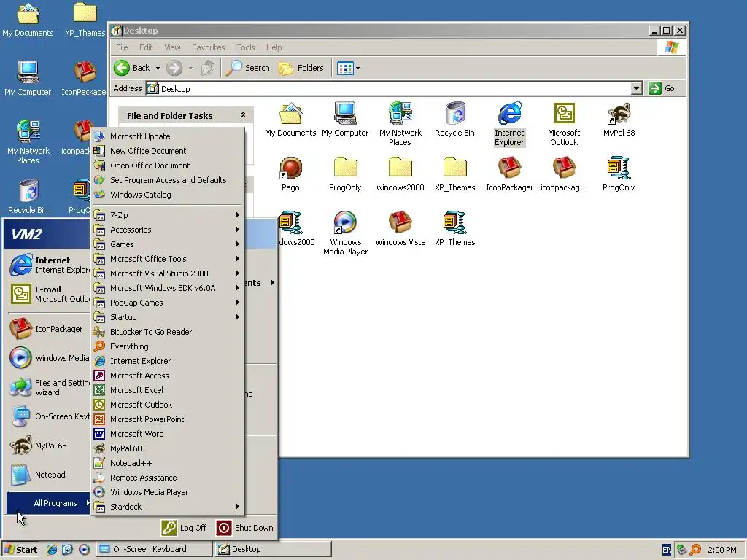The width and height of the screenshot is (747, 560).
Task: Click the Shut Down button
Action: 245,528
